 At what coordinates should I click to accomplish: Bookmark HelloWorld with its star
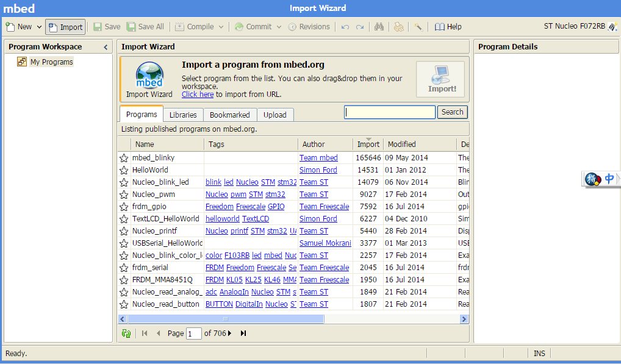click(124, 170)
